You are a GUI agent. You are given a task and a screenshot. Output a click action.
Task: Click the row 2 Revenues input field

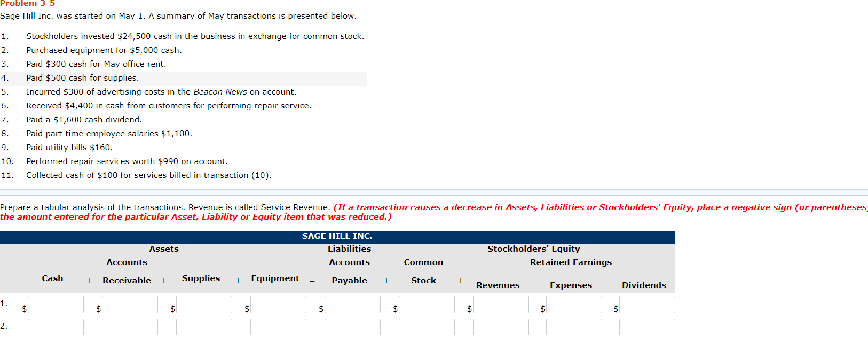coord(501,327)
